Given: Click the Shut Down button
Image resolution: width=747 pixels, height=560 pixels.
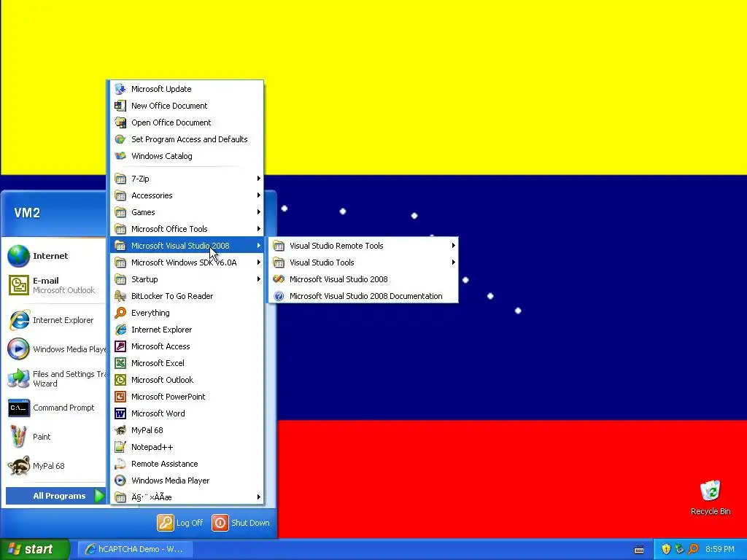Looking at the screenshot, I should [241, 522].
